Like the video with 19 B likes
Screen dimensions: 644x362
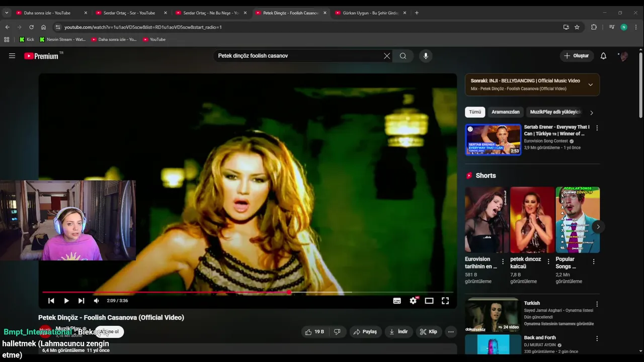(315, 332)
